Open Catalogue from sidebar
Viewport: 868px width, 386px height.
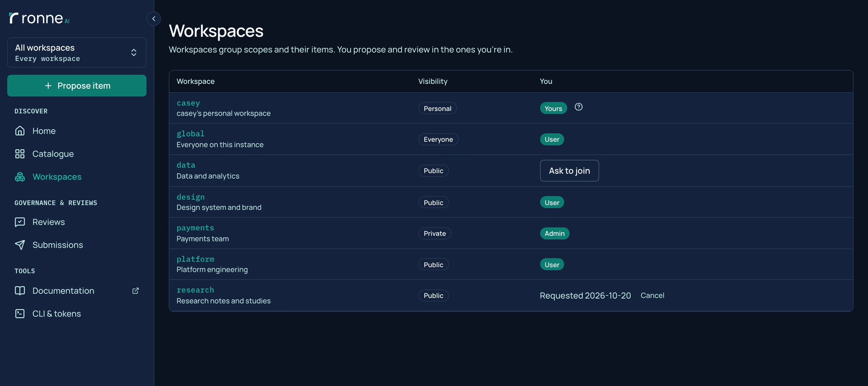click(x=77, y=154)
